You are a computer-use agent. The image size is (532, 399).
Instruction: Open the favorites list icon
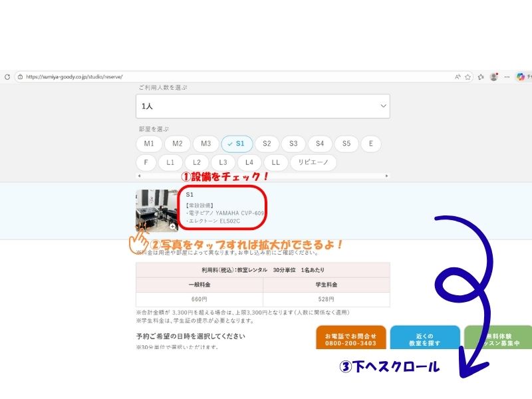[x=481, y=77]
